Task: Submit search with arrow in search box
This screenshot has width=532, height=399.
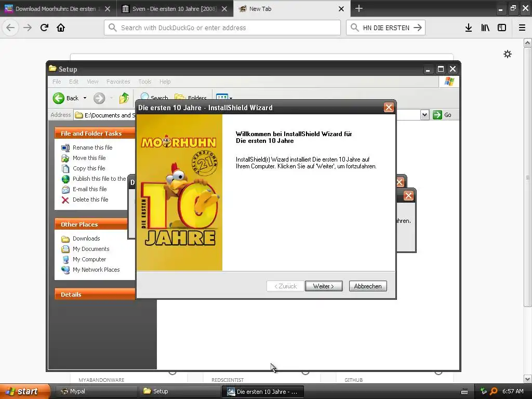Action: coord(418,28)
